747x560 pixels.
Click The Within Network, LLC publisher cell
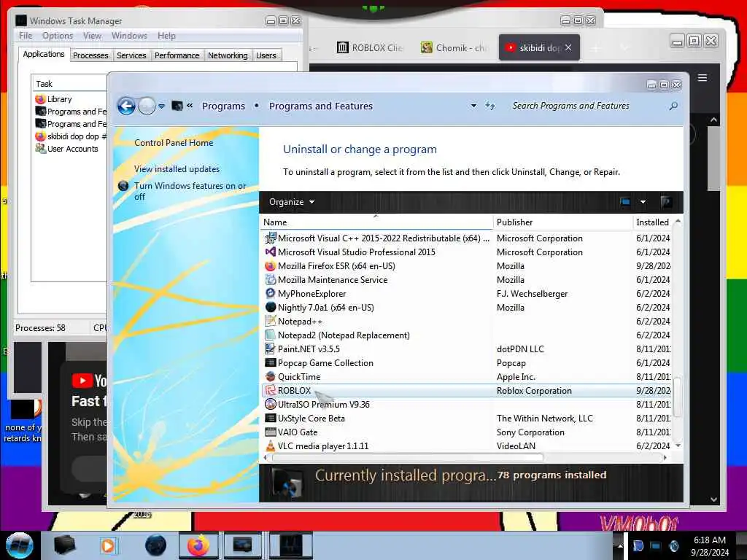(x=544, y=418)
